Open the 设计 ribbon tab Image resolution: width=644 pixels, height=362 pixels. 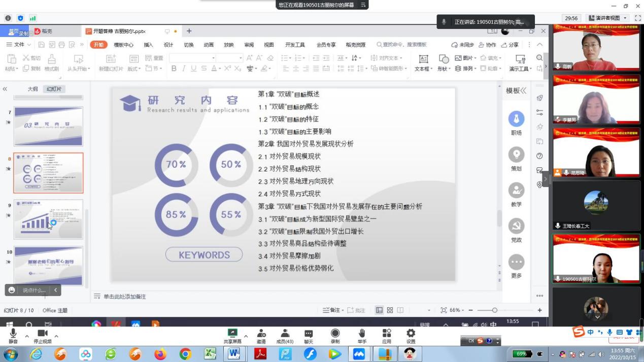(168, 45)
